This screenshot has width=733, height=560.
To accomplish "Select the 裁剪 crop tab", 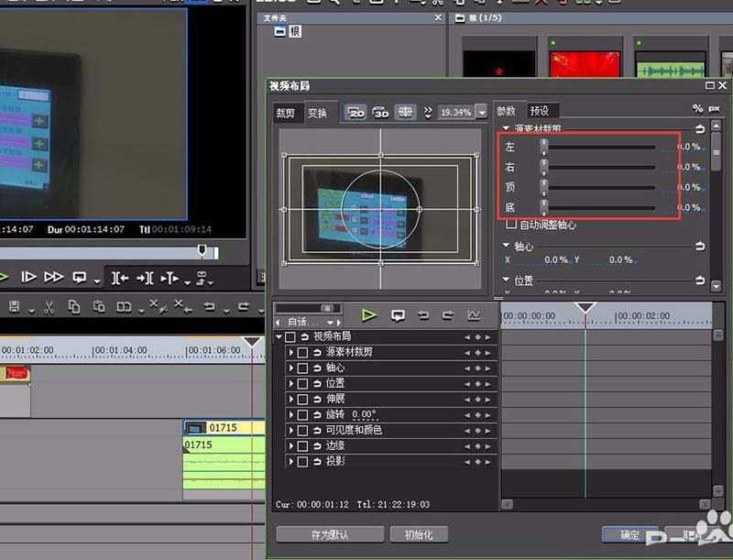I will pyautogui.click(x=285, y=113).
